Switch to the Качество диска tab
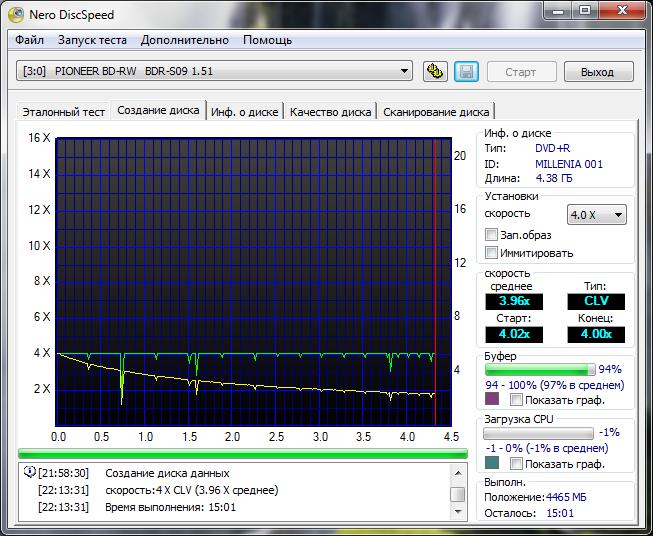This screenshot has height=536, width=653. tap(330, 112)
